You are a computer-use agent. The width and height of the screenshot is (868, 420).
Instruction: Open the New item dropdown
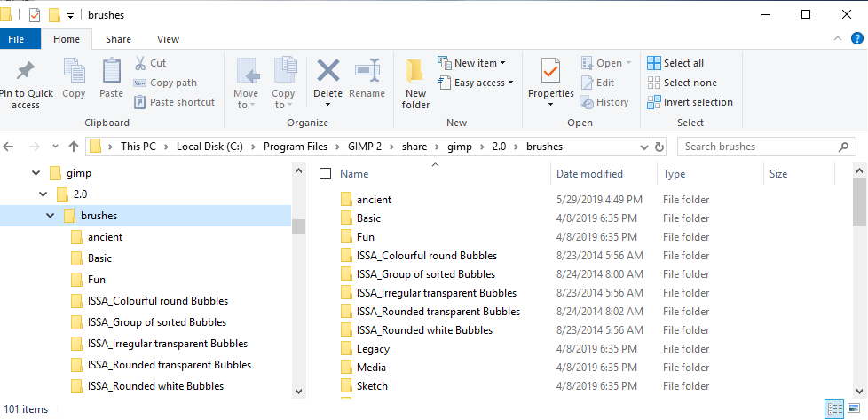[471, 63]
